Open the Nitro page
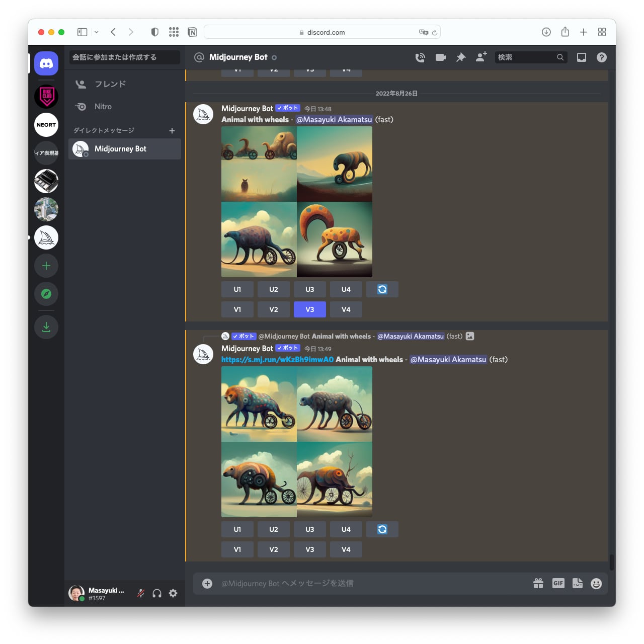The image size is (644, 644). (x=103, y=107)
